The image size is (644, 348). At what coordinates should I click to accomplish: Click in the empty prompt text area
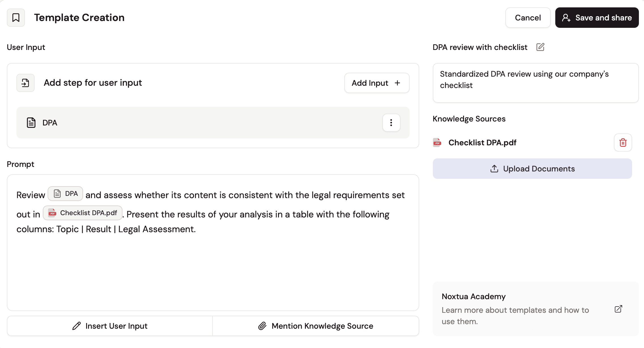(213, 272)
